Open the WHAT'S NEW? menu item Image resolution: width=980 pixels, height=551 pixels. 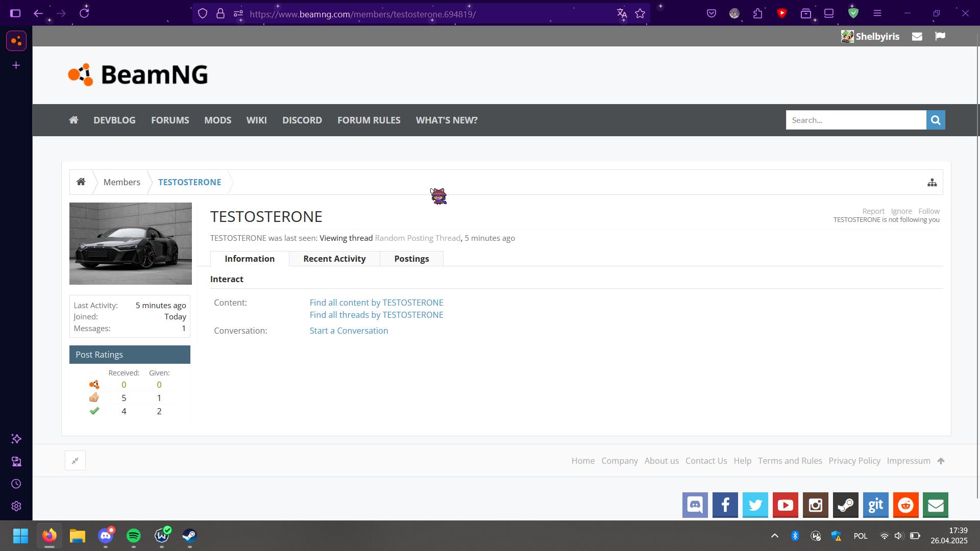click(x=447, y=120)
